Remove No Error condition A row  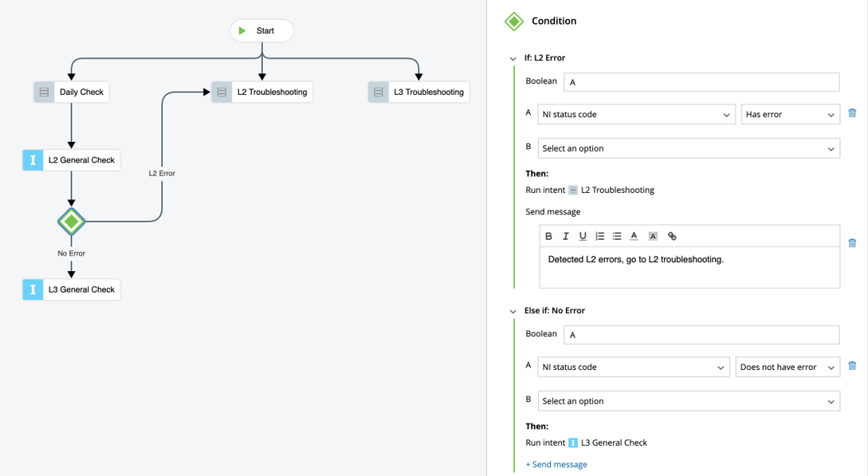852,367
